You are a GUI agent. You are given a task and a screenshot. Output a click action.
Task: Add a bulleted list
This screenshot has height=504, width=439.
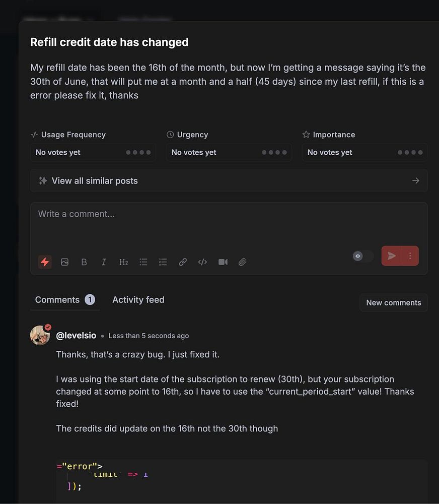click(143, 262)
